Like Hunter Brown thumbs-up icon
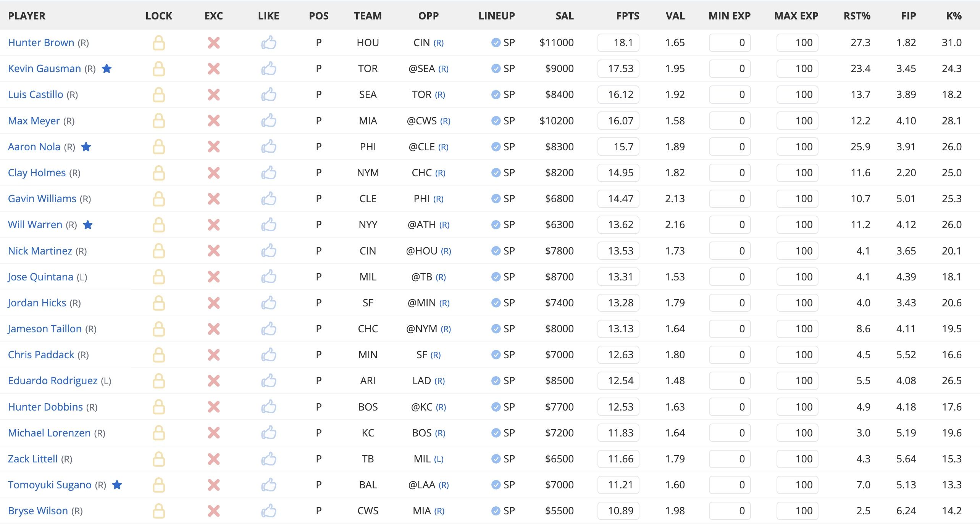 click(269, 43)
